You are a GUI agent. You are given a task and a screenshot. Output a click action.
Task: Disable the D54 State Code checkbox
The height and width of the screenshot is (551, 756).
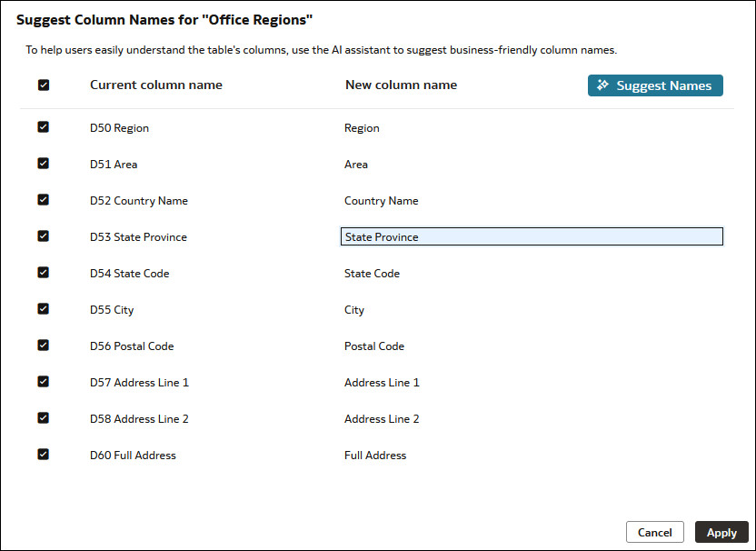43,273
